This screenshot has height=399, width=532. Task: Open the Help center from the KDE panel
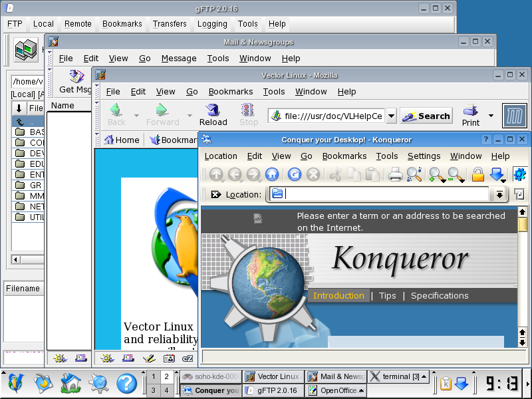tap(126, 384)
